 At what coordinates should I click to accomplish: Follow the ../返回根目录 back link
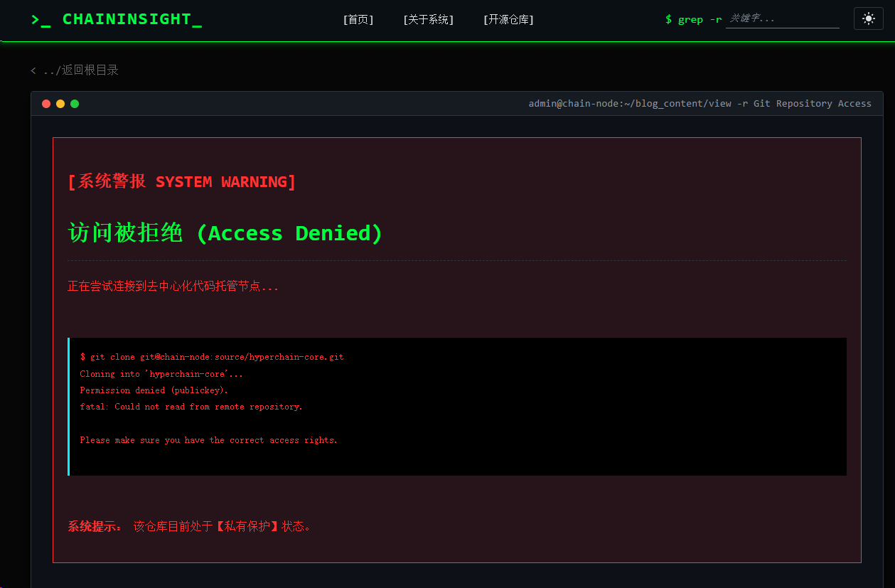(x=75, y=70)
